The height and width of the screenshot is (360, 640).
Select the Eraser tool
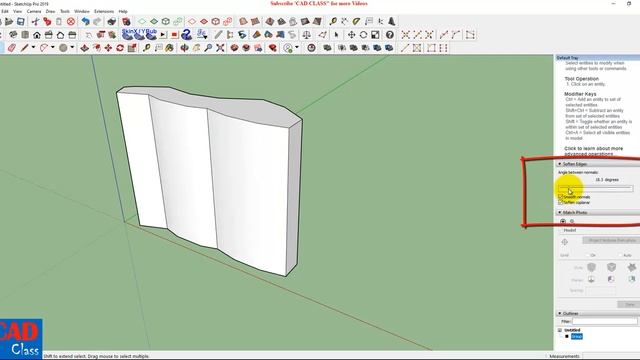[x=11, y=48]
